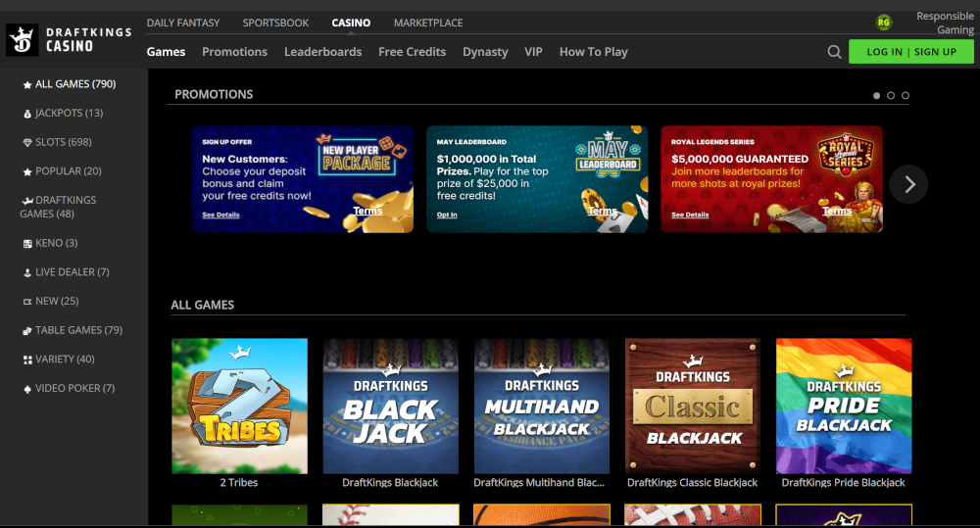
Task: Open the Keno category icon in sidebar
Action: coord(27,243)
